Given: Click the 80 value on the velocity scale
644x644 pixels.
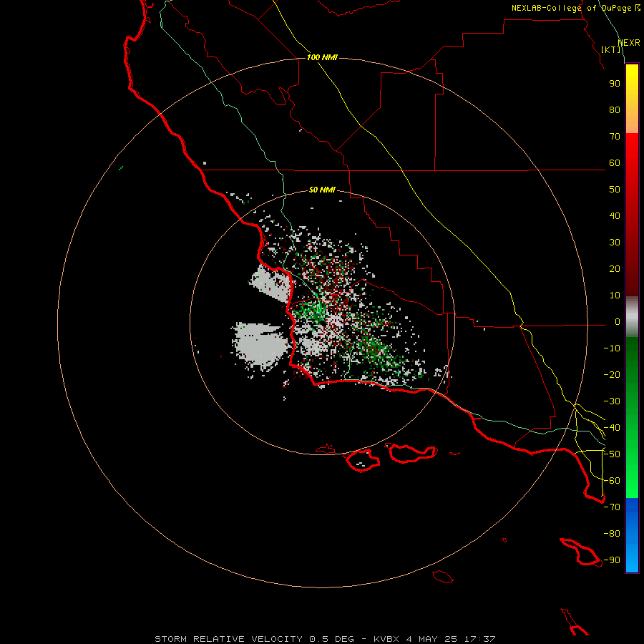Looking at the screenshot, I should click(x=615, y=109).
